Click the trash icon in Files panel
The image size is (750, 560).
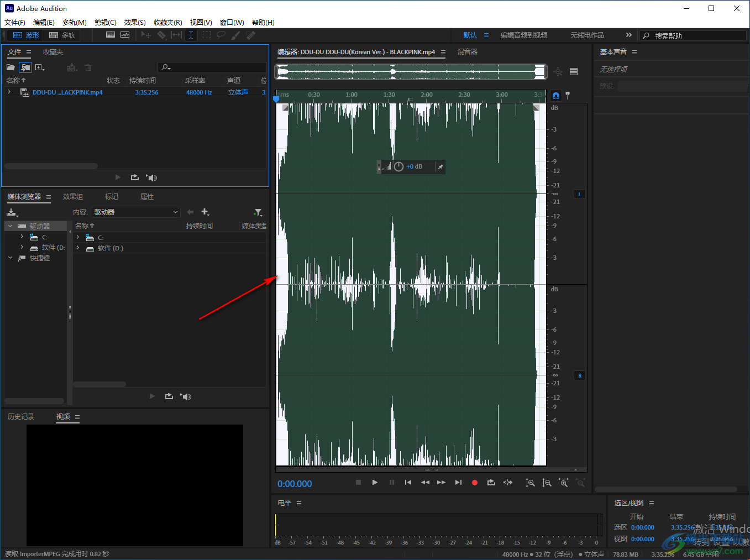click(x=88, y=67)
